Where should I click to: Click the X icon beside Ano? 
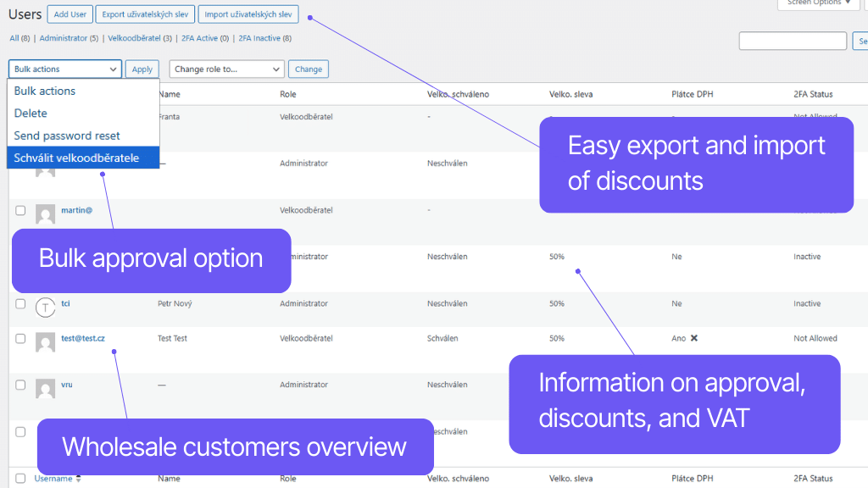click(693, 338)
